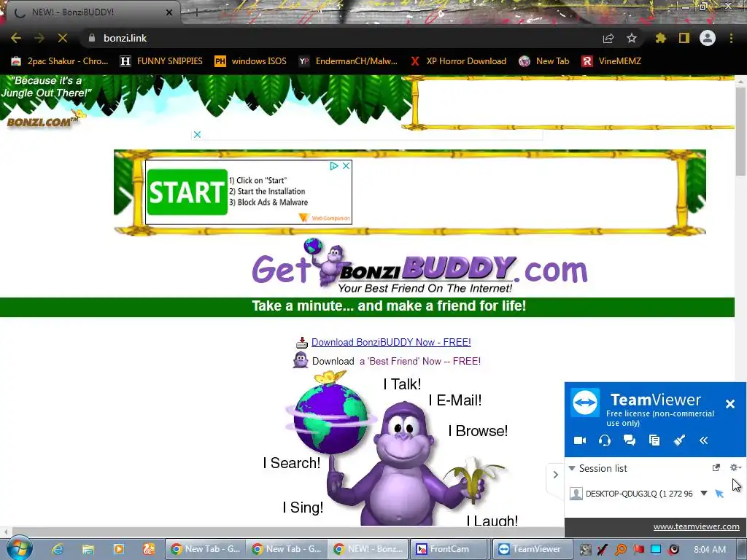Open Windows Media Player taskbar icon
This screenshot has width=747, height=560.
(119, 549)
